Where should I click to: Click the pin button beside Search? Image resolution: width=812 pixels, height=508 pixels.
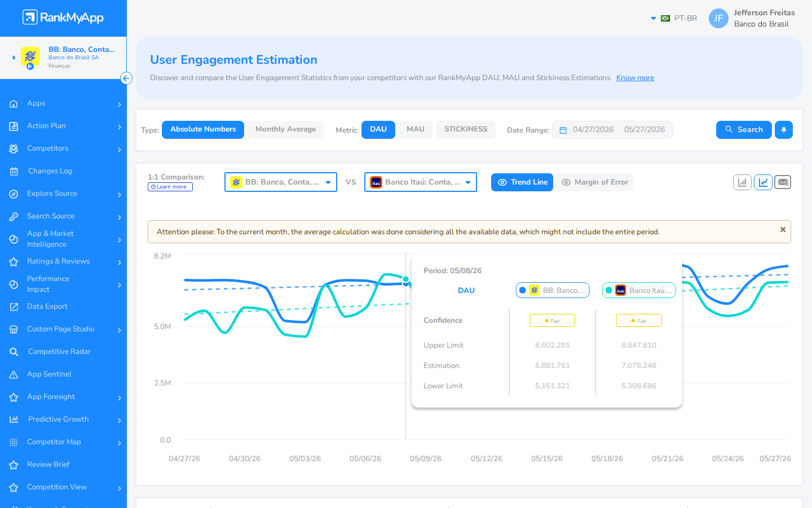click(784, 130)
